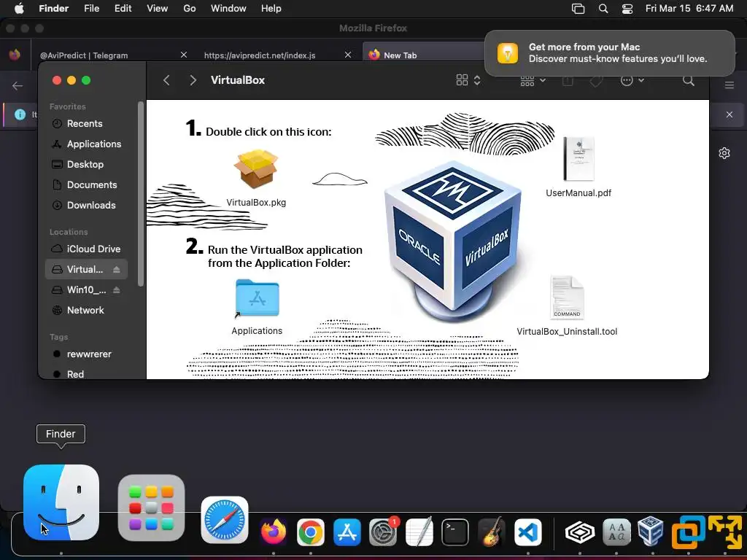Open the Edit menu
Viewport: 747px width, 560px height.
click(123, 8)
